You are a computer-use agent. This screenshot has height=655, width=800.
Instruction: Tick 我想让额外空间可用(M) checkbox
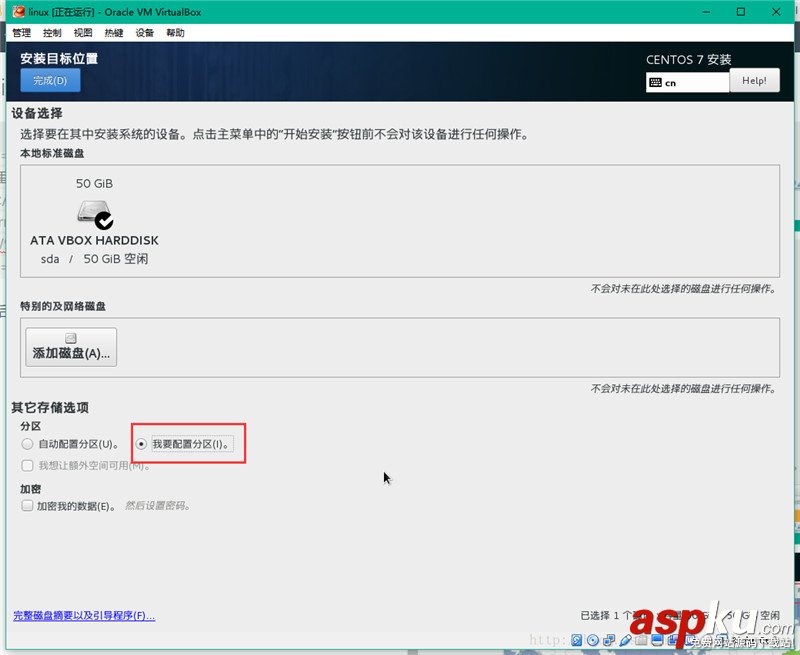pos(28,465)
